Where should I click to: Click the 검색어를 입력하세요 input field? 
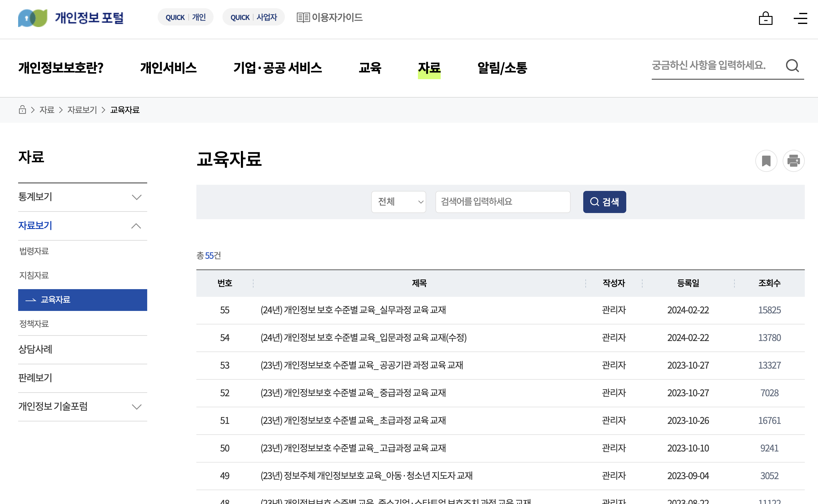tap(502, 202)
